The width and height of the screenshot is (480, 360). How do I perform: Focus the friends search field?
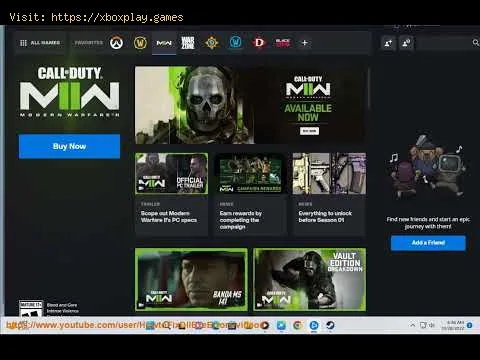click(x=447, y=43)
